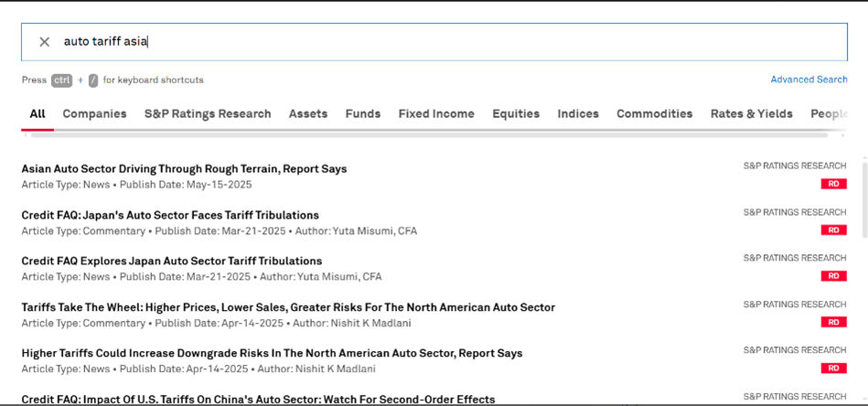This screenshot has width=868, height=406.
Task: Click 'Publish Date: May-15-2025' metadata text
Action: pyautogui.click(x=186, y=184)
